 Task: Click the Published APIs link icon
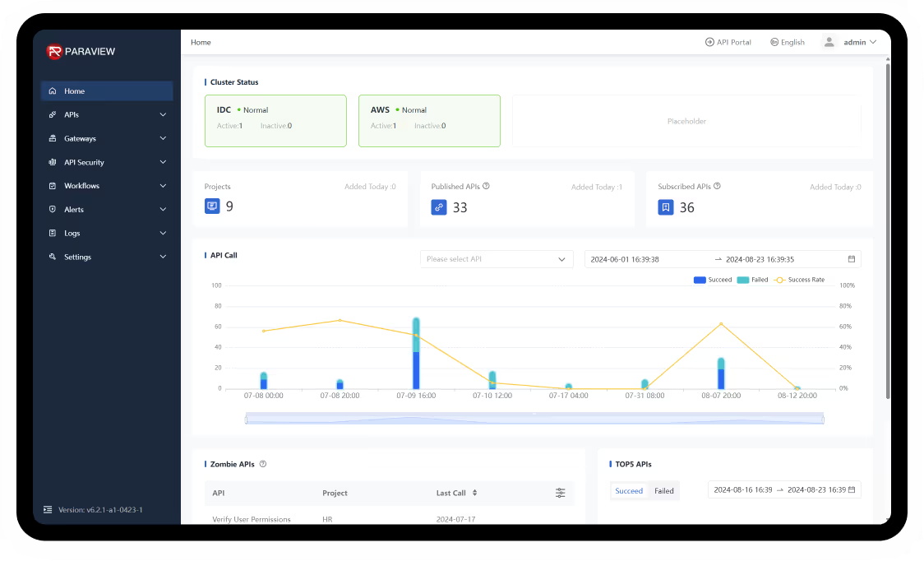click(439, 207)
